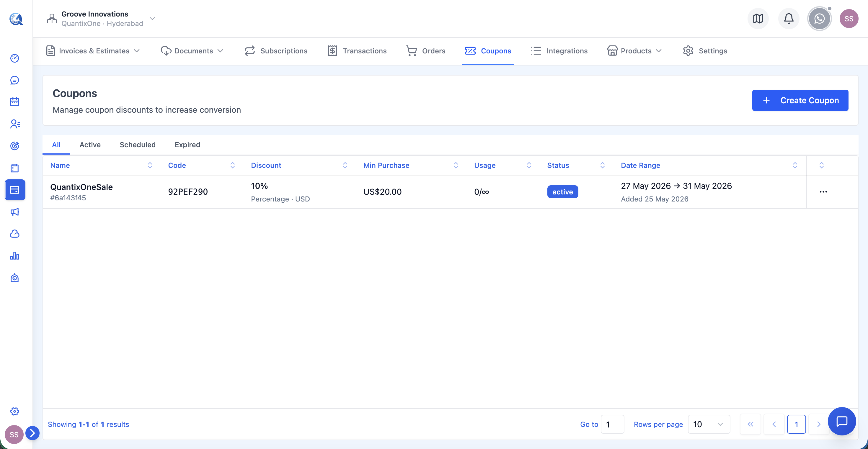Show All coupons filter tab
This screenshot has width=868, height=449.
click(56, 145)
